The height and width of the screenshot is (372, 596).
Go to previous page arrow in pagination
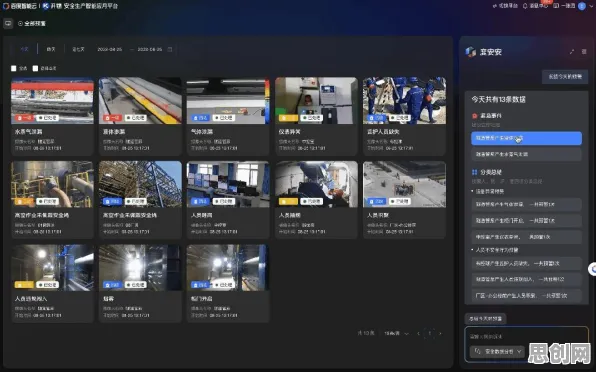click(418, 334)
